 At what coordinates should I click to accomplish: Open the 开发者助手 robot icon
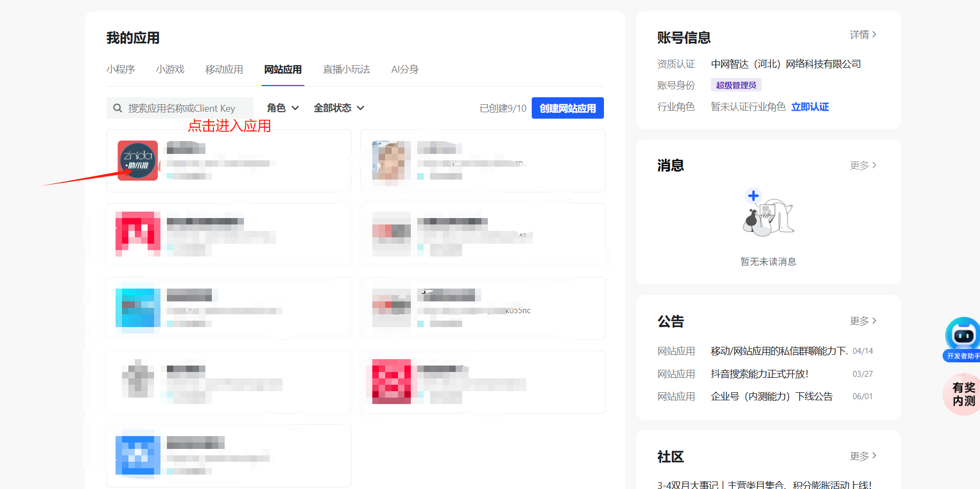[962, 336]
